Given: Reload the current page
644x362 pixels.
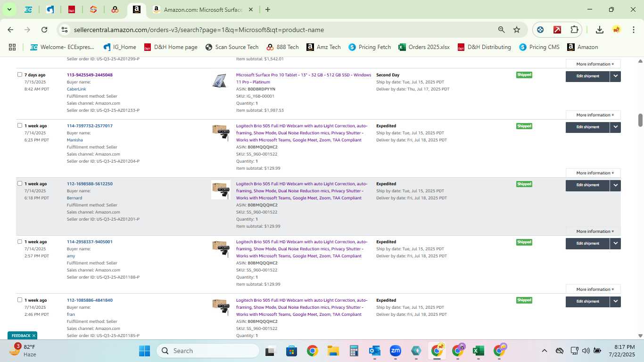Looking at the screenshot, I should point(44,30).
